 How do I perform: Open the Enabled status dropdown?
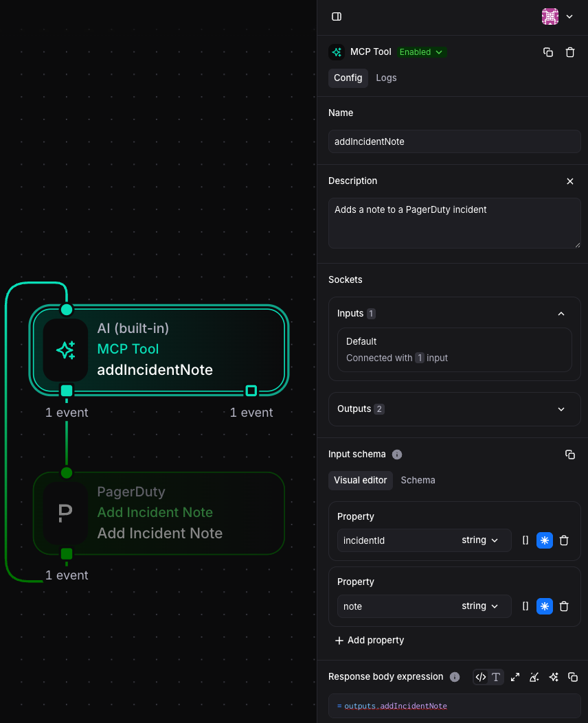point(421,51)
